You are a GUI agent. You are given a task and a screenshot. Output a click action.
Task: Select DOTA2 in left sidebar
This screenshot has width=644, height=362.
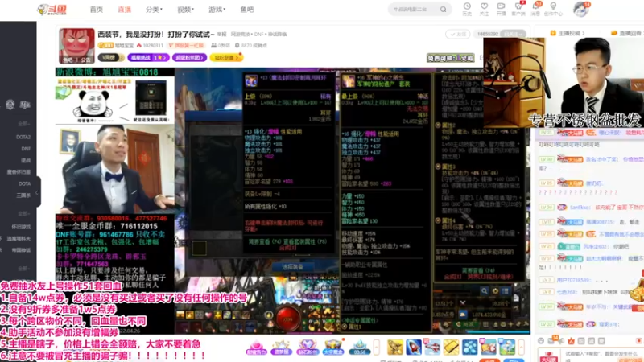pyautogui.click(x=23, y=137)
